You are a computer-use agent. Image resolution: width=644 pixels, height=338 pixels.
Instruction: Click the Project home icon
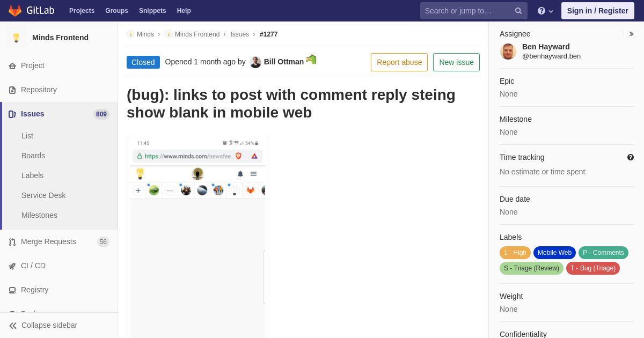12,65
